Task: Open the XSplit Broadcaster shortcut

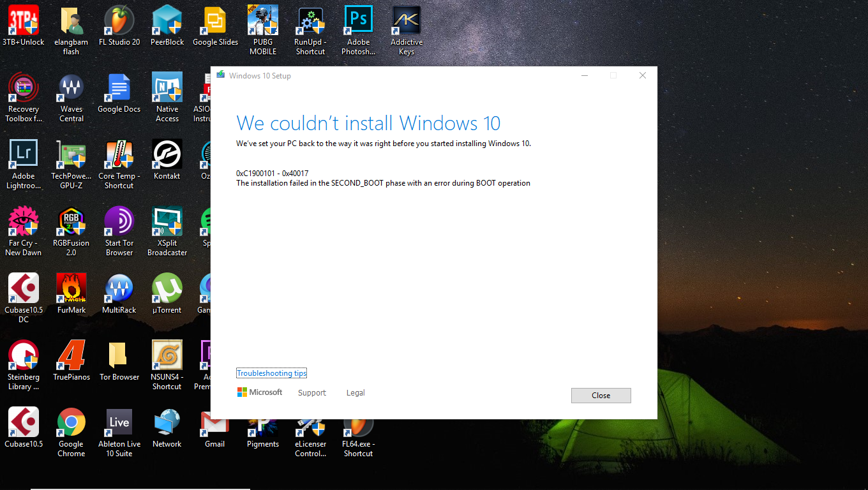Action: click(x=167, y=232)
